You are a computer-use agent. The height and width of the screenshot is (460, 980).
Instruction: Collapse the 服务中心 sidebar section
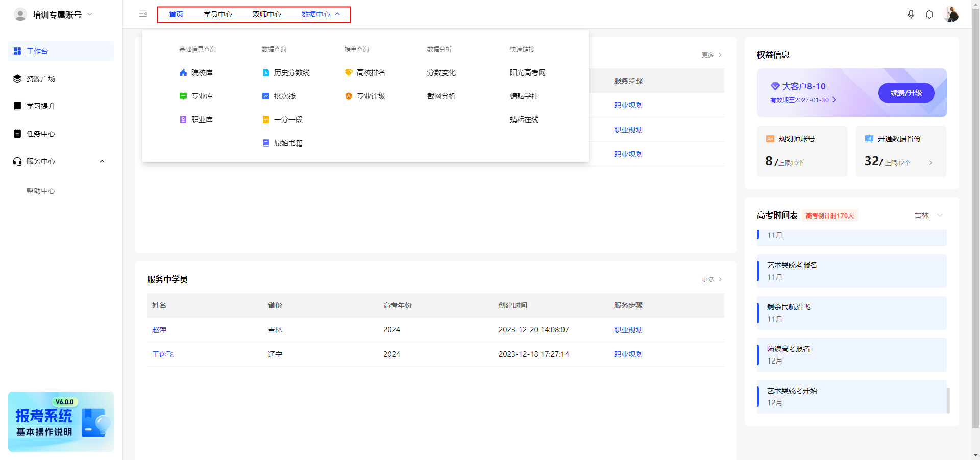coord(102,161)
